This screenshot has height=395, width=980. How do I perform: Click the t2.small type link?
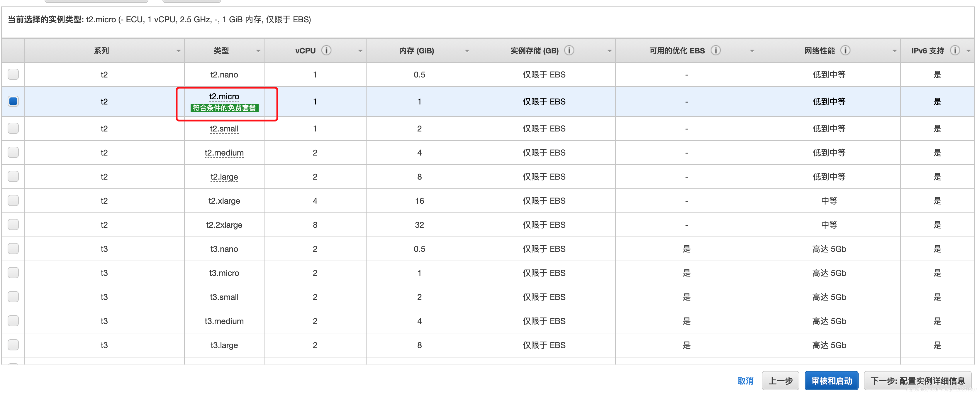click(x=224, y=129)
